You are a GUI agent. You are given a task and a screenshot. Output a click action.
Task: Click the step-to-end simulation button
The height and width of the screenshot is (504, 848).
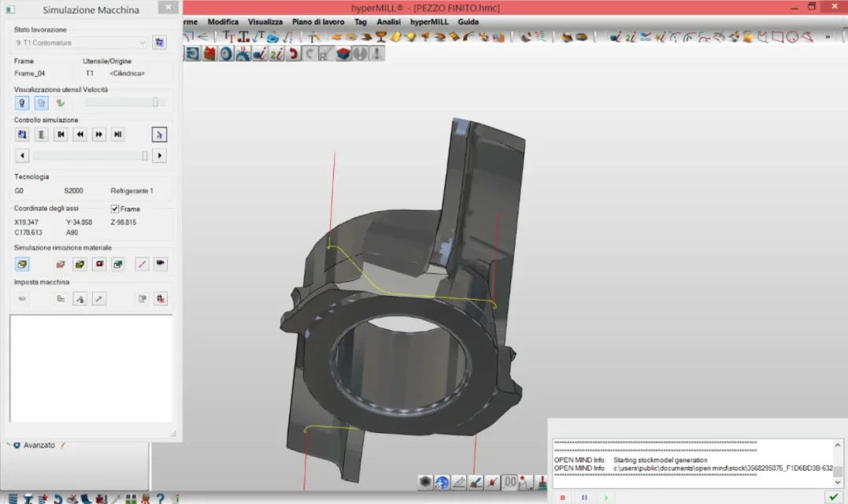tap(118, 135)
